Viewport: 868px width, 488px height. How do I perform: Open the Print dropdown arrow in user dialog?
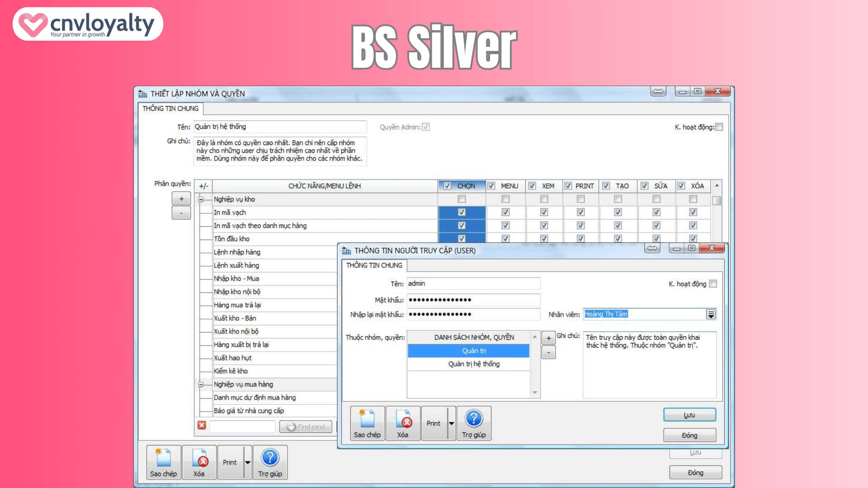click(452, 423)
